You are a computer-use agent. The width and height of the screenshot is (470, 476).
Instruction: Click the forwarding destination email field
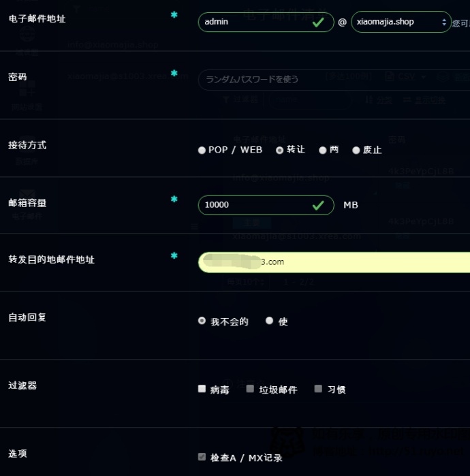334,262
